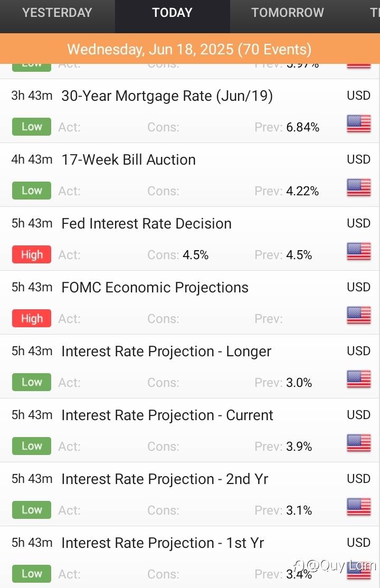
Task: Click High impact badge on FOMC Economic Projections
Action: click(32, 319)
